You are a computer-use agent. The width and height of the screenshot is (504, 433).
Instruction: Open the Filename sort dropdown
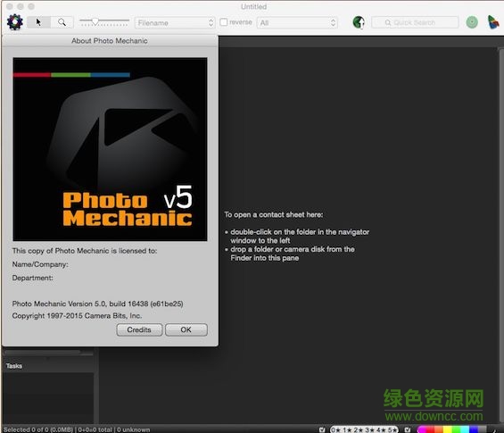175,22
